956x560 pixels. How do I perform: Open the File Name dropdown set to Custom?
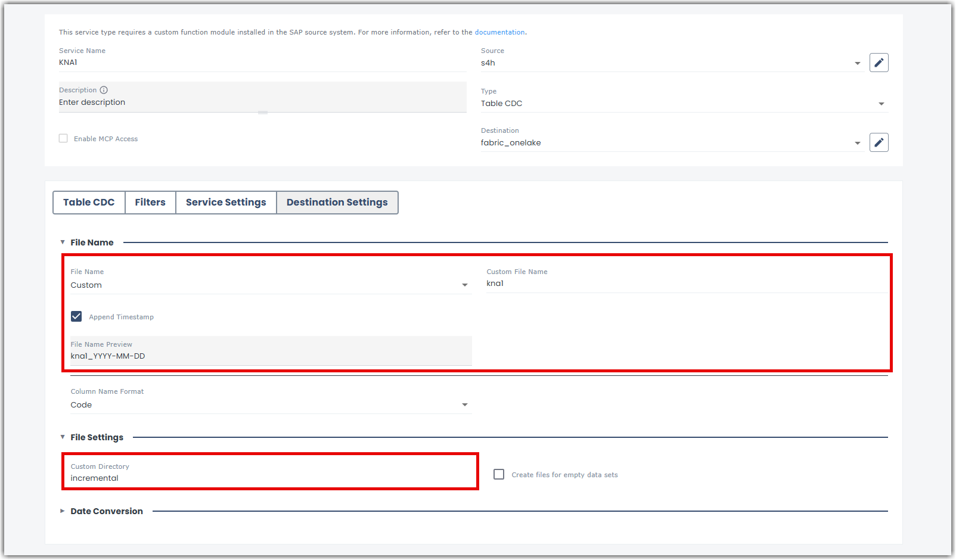point(271,285)
